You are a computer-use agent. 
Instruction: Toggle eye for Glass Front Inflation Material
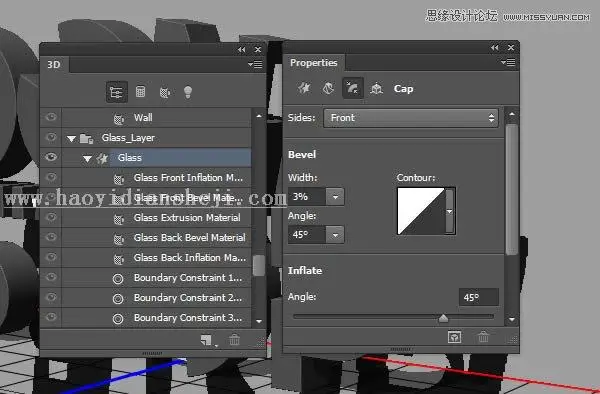[x=51, y=177]
